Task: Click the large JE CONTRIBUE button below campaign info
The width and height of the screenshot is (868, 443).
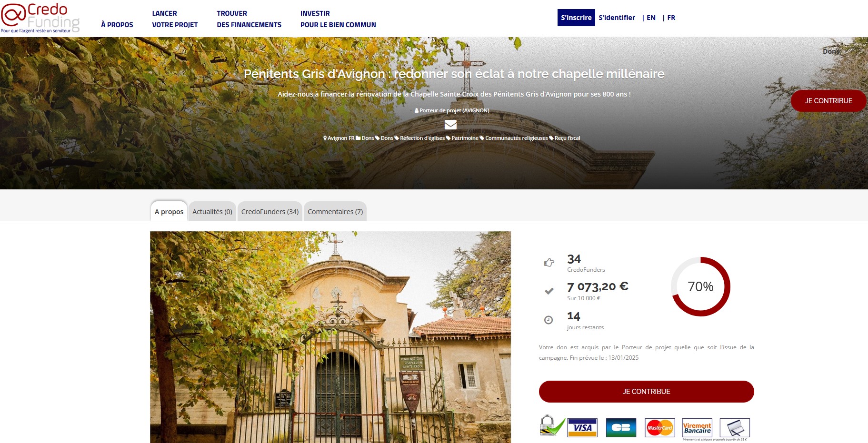Action: point(647,392)
